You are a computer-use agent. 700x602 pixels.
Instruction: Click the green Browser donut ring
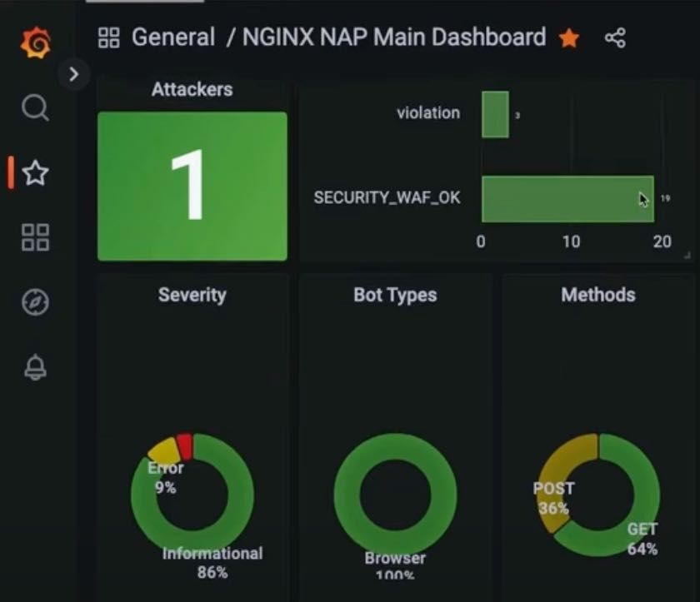point(346,495)
